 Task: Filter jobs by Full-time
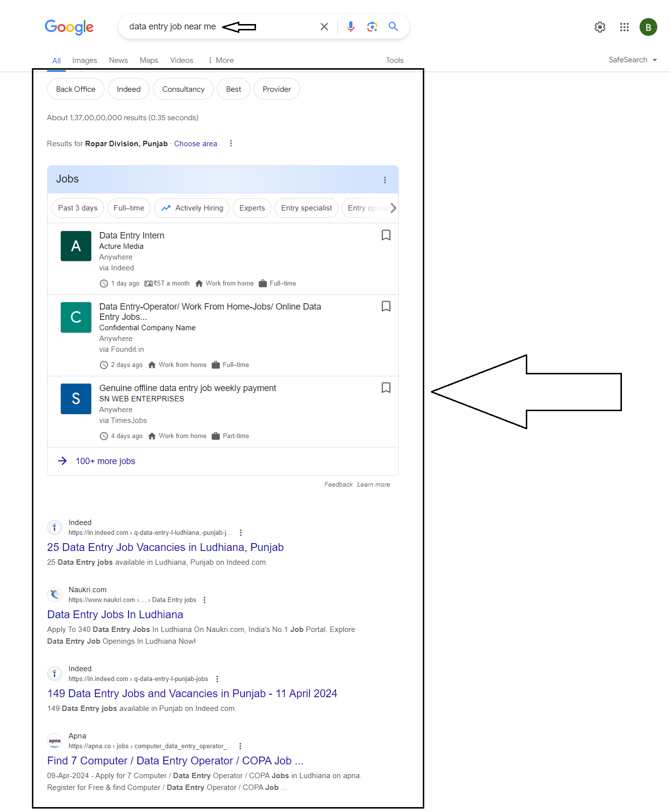129,208
